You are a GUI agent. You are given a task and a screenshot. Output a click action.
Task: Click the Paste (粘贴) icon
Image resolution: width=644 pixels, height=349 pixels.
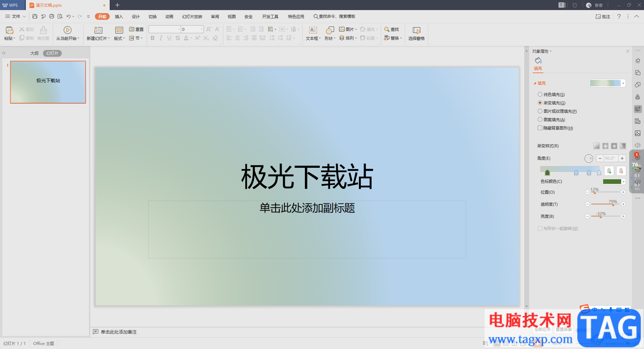[x=9, y=30]
